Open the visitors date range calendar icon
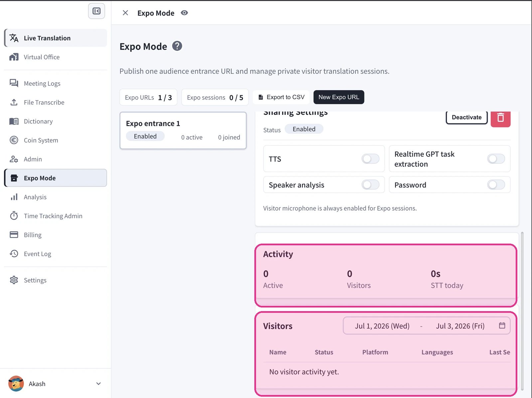 pos(502,325)
